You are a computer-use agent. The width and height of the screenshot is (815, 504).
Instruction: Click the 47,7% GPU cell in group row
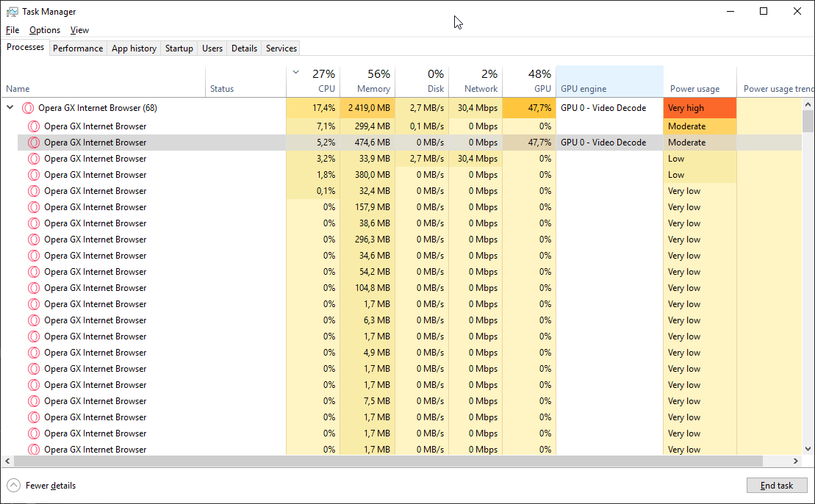[x=529, y=108]
